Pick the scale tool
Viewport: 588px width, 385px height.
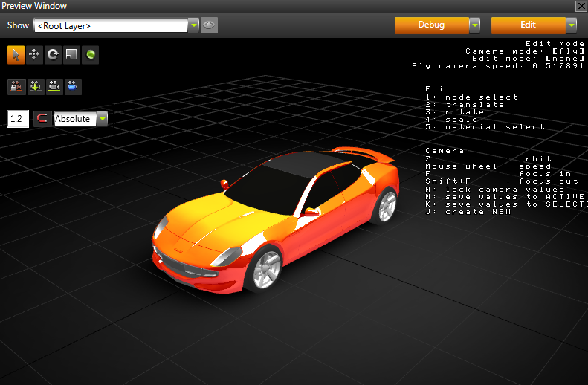pyautogui.click(x=71, y=54)
